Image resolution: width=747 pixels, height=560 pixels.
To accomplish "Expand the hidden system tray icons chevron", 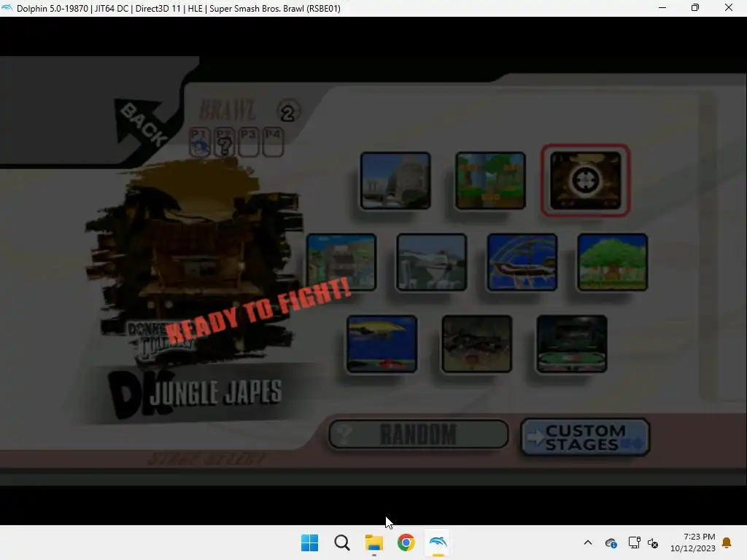I will 588,542.
